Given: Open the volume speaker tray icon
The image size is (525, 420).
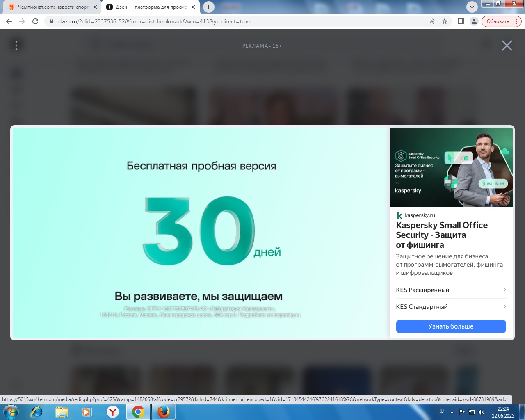Looking at the screenshot, I should [x=482, y=412].
